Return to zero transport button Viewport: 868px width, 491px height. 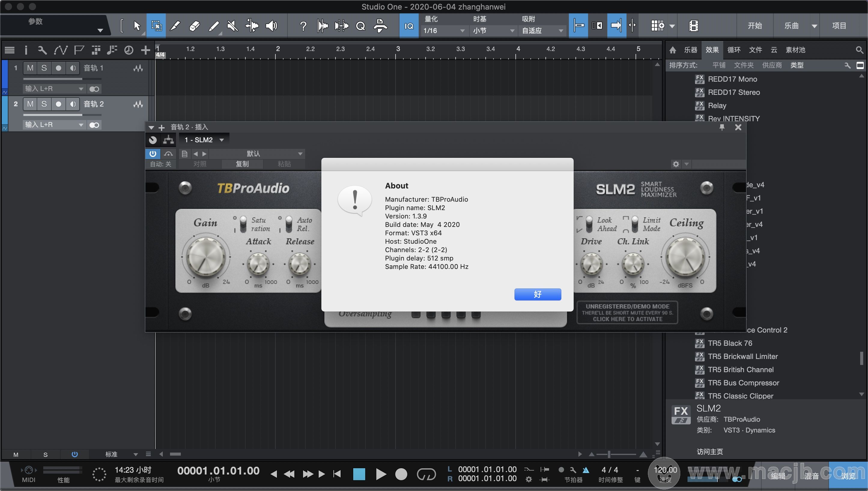[x=337, y=474]
